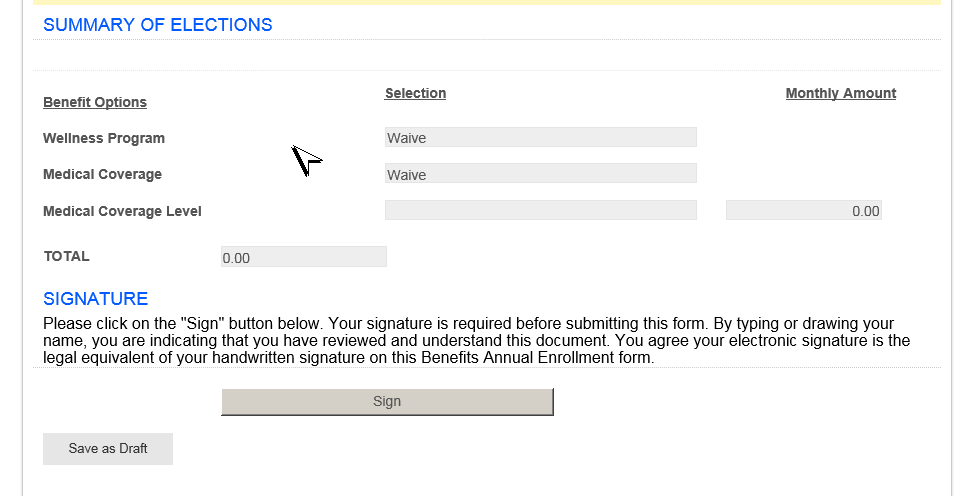Focus the Medical Coverage Level selection field
The height and width of the screenshot is (496, 962).
click(x=541, y=210)
